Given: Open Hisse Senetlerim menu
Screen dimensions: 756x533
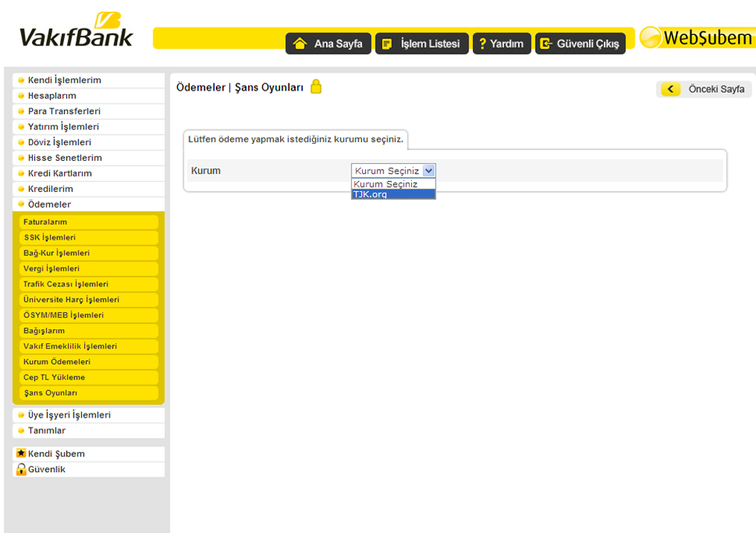Looking at the screenshot, I should pyautogui.click(x=88, y=158).
